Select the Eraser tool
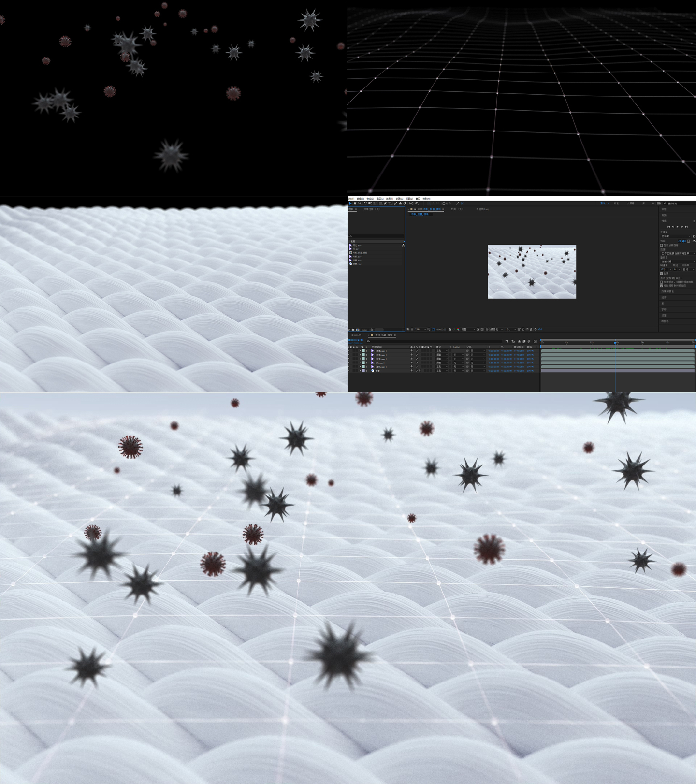 pos(405,203)
